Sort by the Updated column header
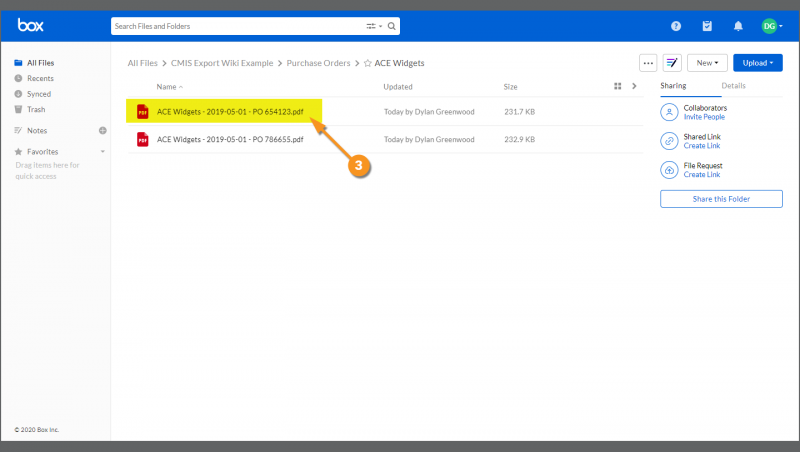The height and width of the screenshot is (452, 800). click(398, 87)
